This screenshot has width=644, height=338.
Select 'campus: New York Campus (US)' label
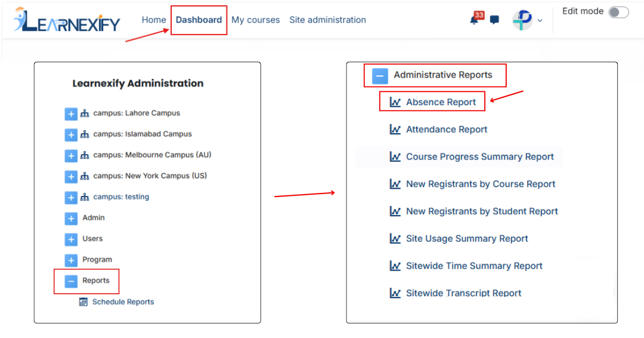point(150,176)
